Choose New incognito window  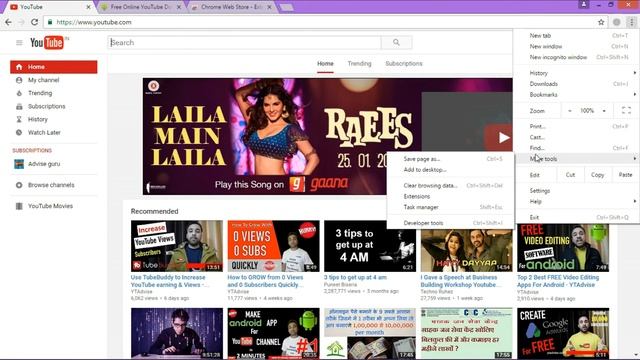pos(576,57)
